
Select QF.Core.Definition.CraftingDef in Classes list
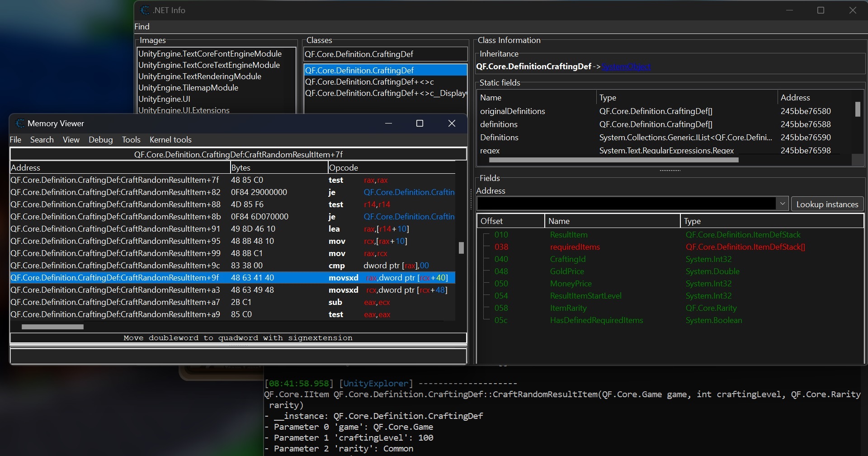tap(385, 71)
